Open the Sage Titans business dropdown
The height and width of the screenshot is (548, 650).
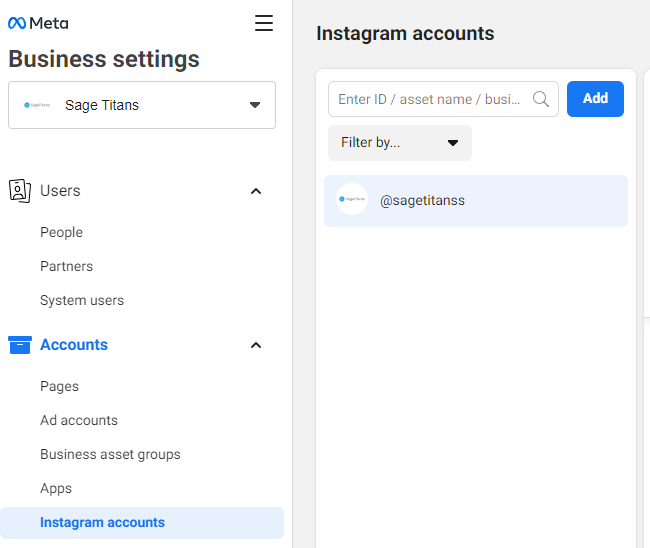pyautogui.click(x=142, y=105)
